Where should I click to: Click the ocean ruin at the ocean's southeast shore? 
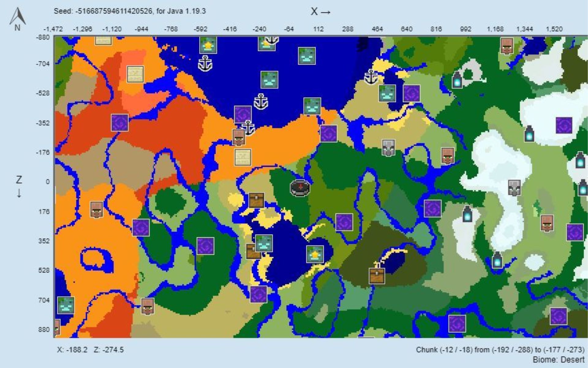pos(312,106)
